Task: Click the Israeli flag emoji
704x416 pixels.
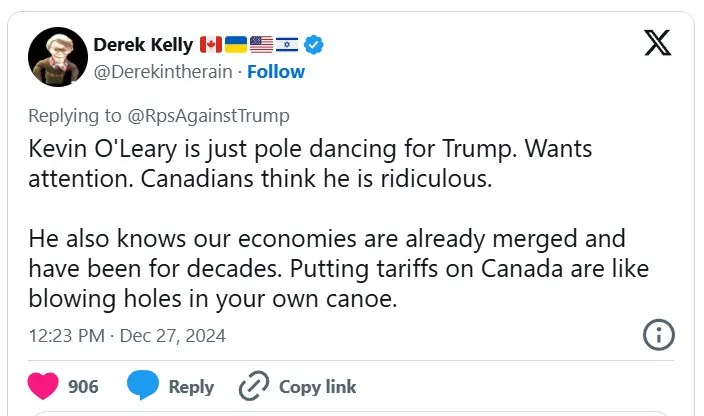Action: tap(287, 44)
